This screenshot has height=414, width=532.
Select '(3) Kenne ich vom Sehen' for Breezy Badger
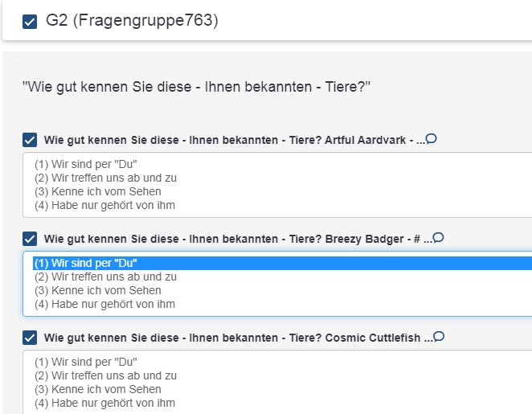tap(97, 290)
